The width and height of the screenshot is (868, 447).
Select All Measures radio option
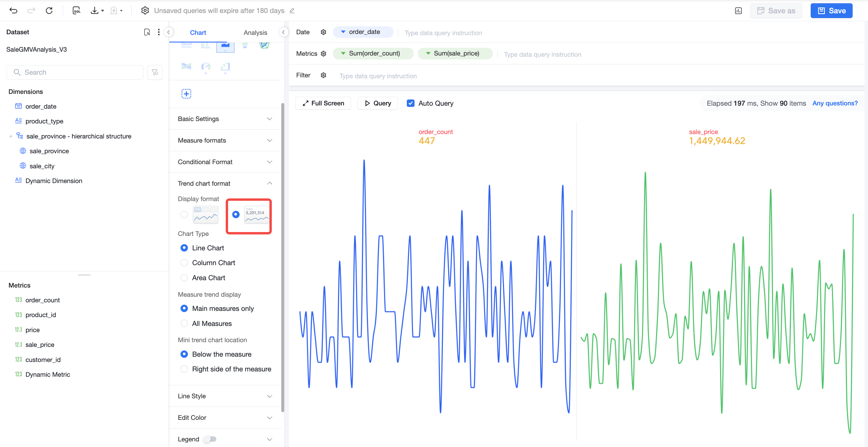click(x=184, y=323)
